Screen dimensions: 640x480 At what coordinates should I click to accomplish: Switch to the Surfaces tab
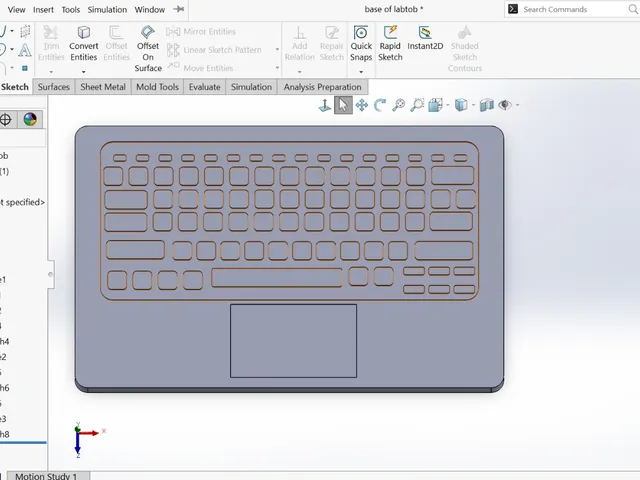point(53,87)
